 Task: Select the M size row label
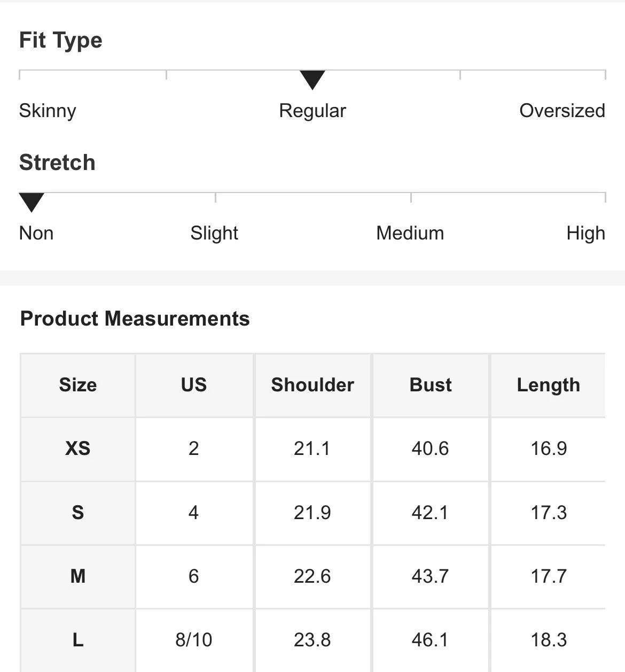(78, 576)
